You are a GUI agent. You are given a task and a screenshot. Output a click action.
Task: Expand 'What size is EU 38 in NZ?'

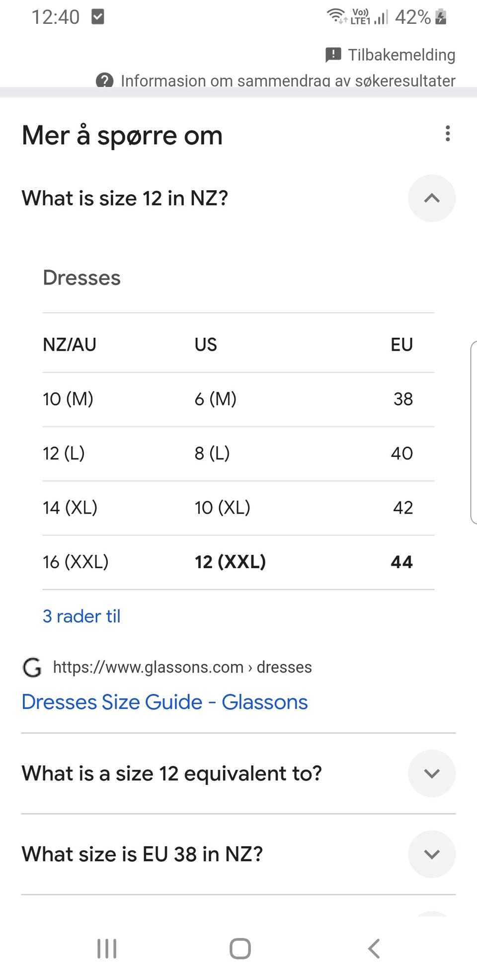point(431,854)
